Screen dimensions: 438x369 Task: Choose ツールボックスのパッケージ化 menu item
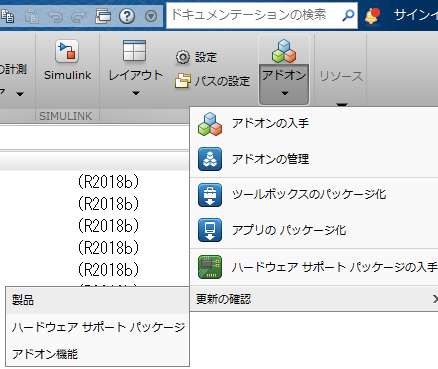[314, 194]
